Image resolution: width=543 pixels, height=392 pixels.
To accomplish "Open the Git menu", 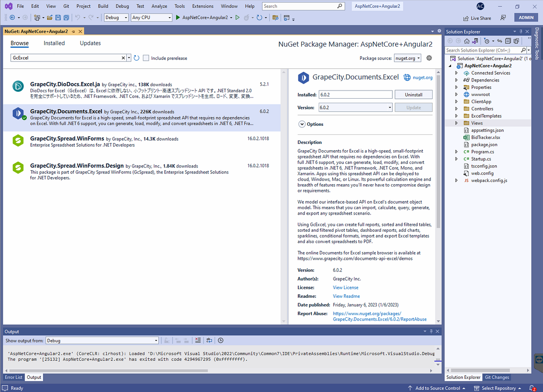I will (x=67, y=6).
